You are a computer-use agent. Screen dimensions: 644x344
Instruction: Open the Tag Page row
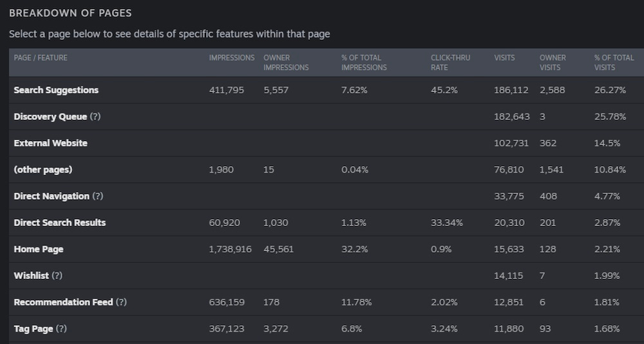click(327, 329)
